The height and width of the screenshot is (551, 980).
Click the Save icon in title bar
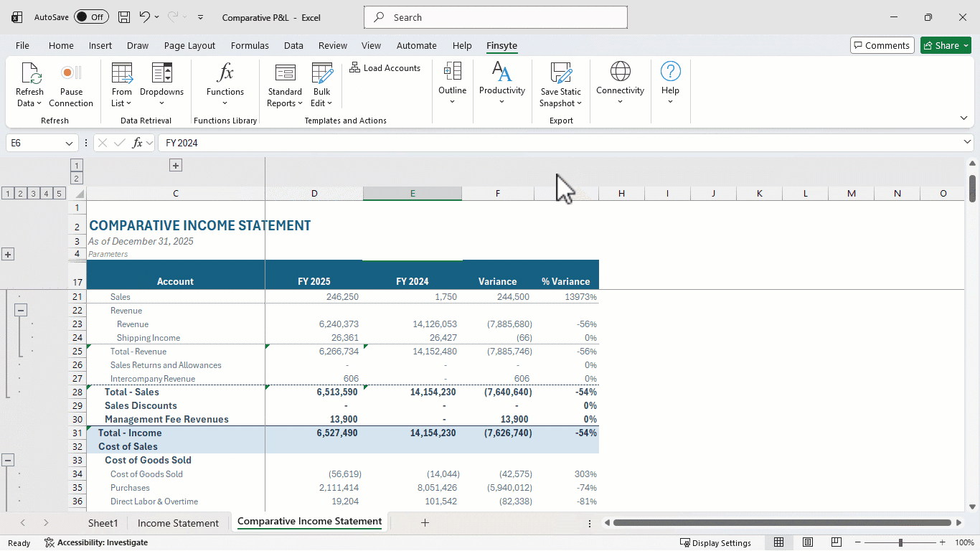click(x=124, y=17)
